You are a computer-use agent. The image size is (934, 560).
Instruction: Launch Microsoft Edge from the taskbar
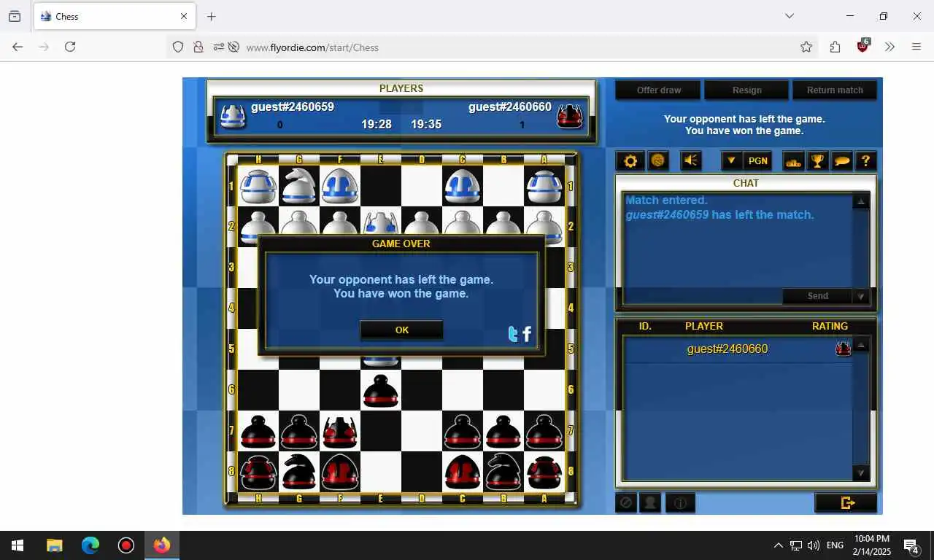point(90,545)
